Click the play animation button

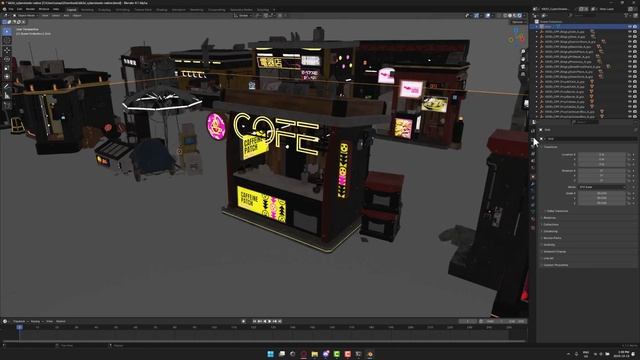pyautogui.click(x=269, y=321)
